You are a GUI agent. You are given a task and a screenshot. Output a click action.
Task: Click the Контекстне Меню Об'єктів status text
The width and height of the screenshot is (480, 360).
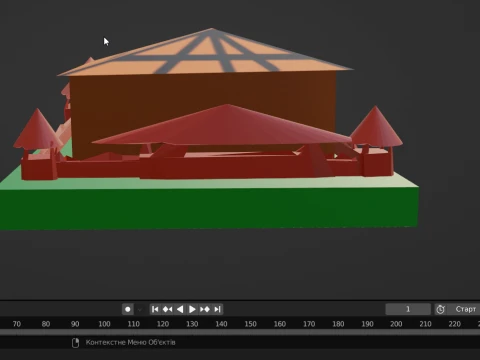tap(130, 342)
